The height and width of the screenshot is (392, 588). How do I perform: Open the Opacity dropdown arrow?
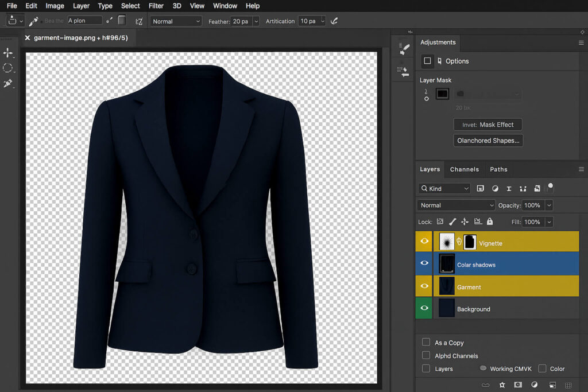click(549, 205)
